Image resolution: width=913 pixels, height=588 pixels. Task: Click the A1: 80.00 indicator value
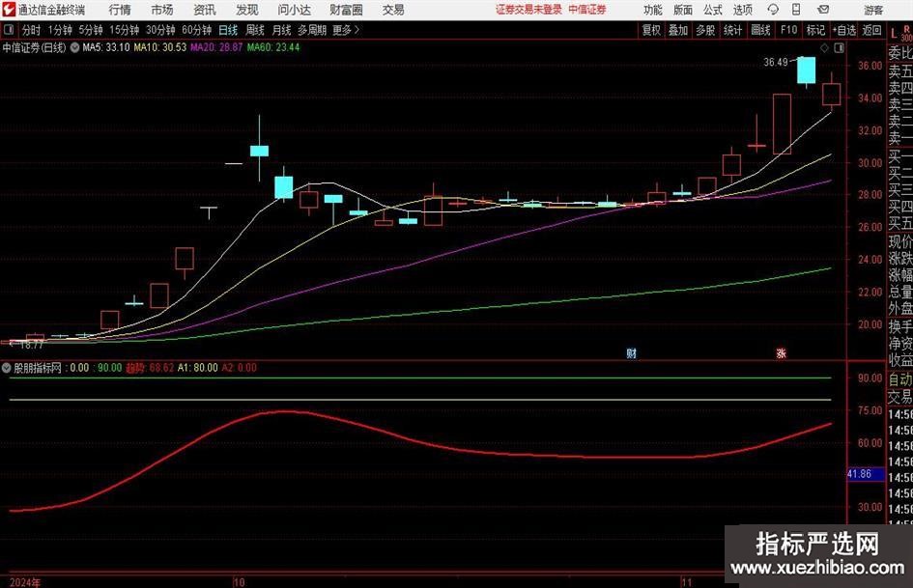tap(197, 368)
